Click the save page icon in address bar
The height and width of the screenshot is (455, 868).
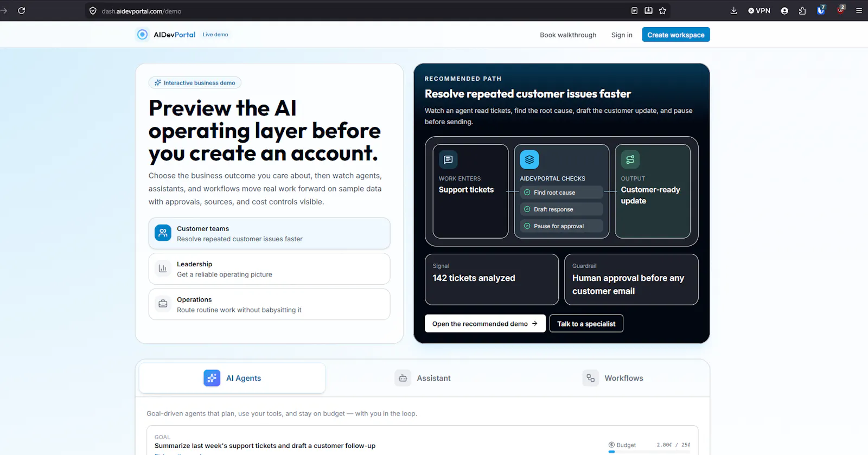pos(648,10)
